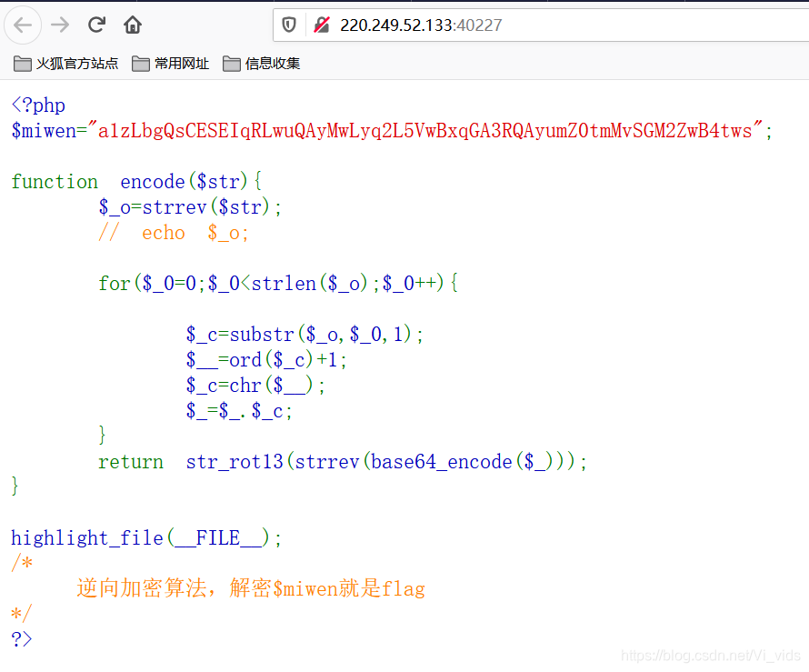Click the 'function encode($str){' line
The image size is (809, 672).
coord(136,182)
